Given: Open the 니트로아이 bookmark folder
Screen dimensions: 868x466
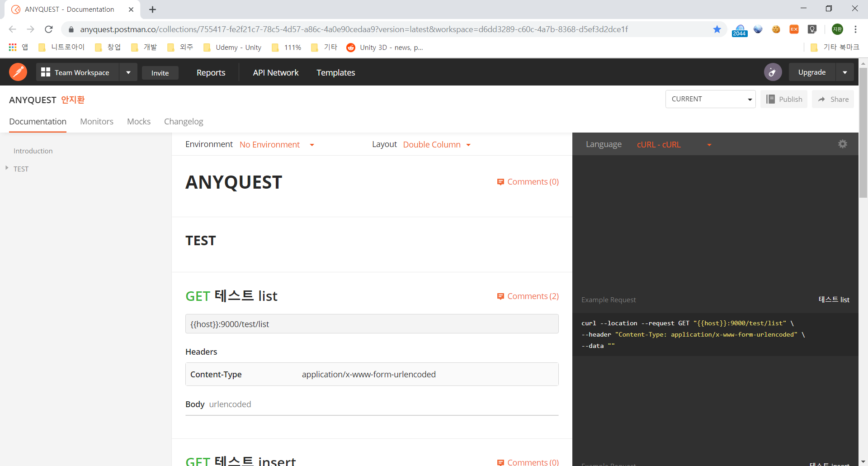Looking at the screenshot, I should point(62,47).
